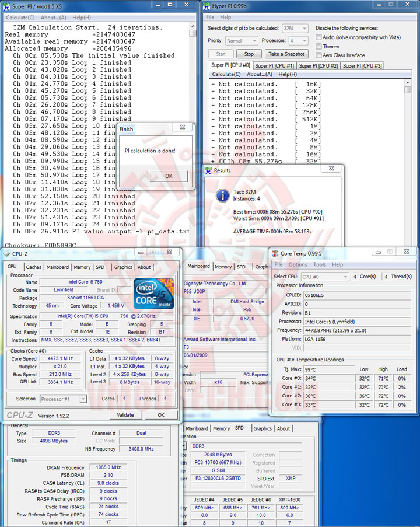420x527 pixels.
Task: Switch to About tab in front CPU-Z window
Action: [144, 267]
